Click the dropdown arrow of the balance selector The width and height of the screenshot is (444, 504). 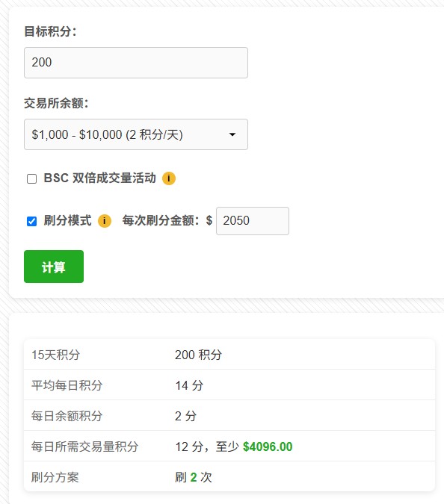tap(232, 134)
